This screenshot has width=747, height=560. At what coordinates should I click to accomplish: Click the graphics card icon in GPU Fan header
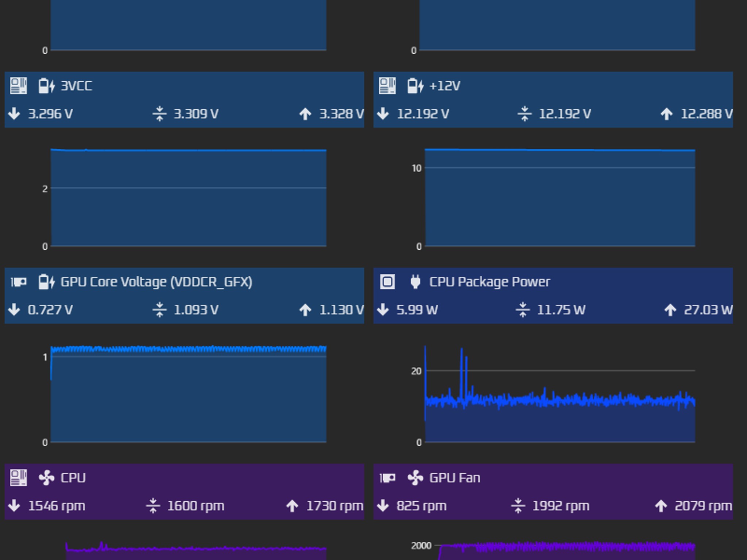[x=387, y=478]
